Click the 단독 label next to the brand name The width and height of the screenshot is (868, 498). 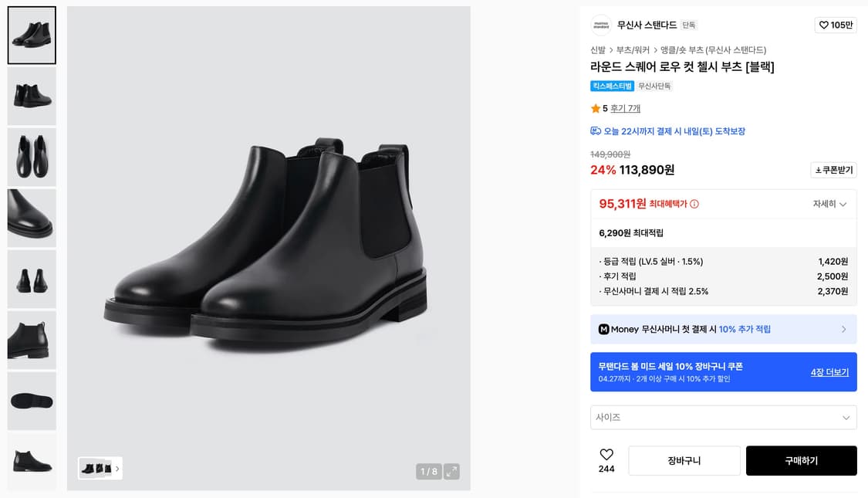click(688, 25)
